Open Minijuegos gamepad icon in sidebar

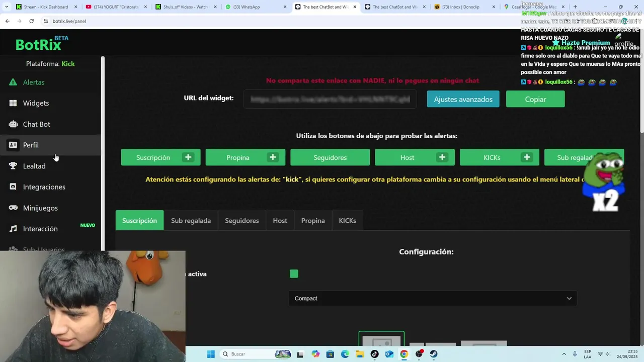[x=13, y=208]
